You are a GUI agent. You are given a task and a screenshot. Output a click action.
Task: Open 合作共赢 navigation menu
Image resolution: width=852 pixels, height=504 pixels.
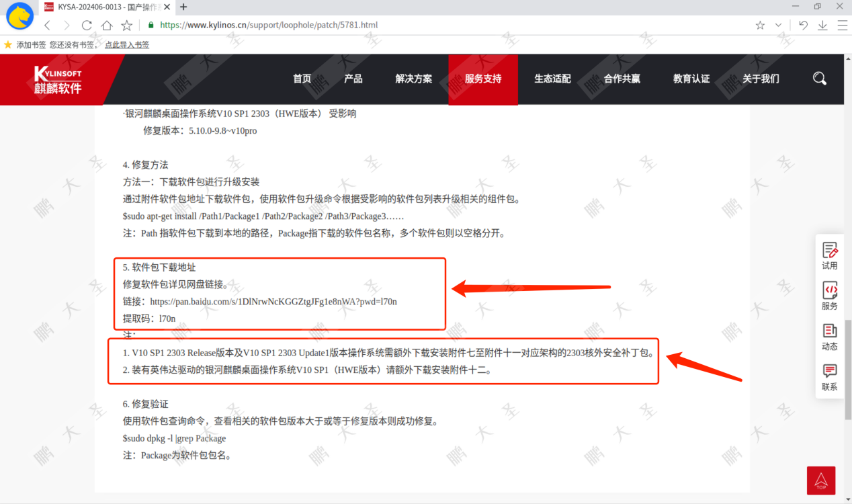click(622, 79)
